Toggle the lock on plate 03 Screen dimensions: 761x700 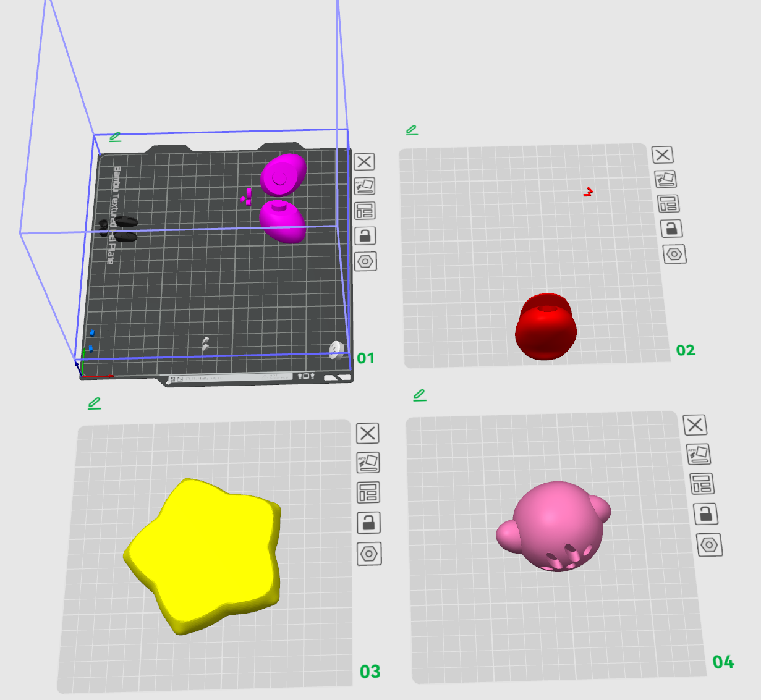pos(369,523)
